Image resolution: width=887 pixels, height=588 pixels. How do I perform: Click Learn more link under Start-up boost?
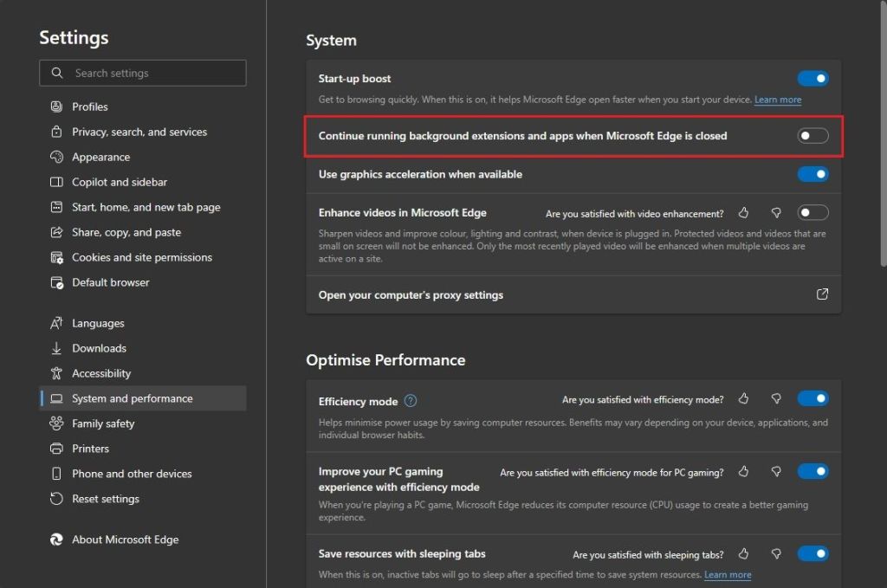pyautogui.click(x=777, y=100)
